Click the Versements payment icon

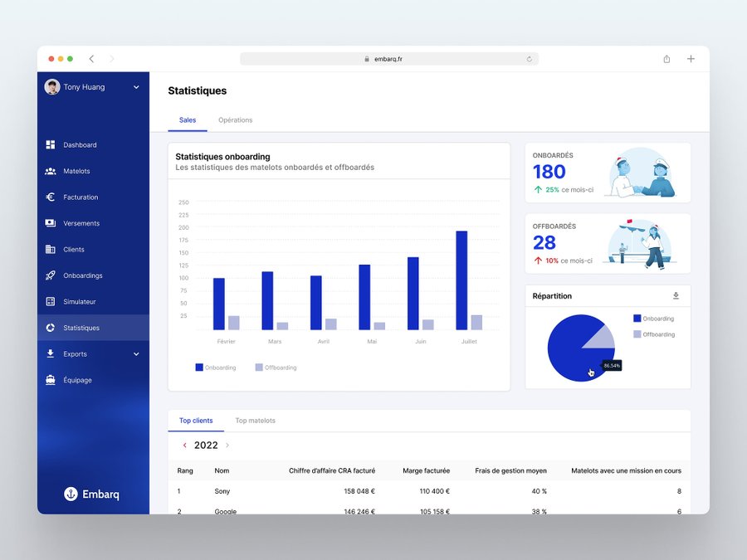(51, 223)
